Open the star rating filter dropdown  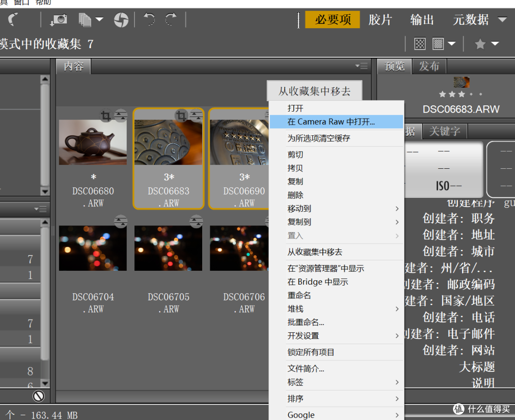point(495,43)
